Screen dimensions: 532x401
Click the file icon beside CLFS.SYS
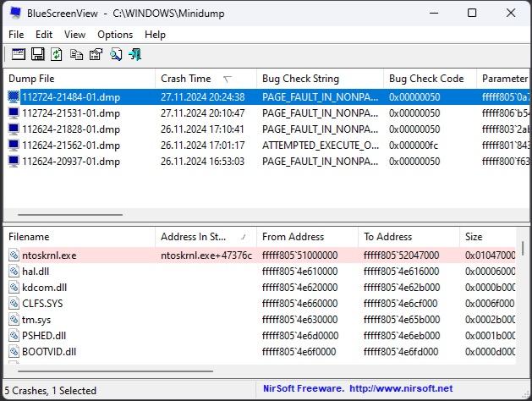14,304
